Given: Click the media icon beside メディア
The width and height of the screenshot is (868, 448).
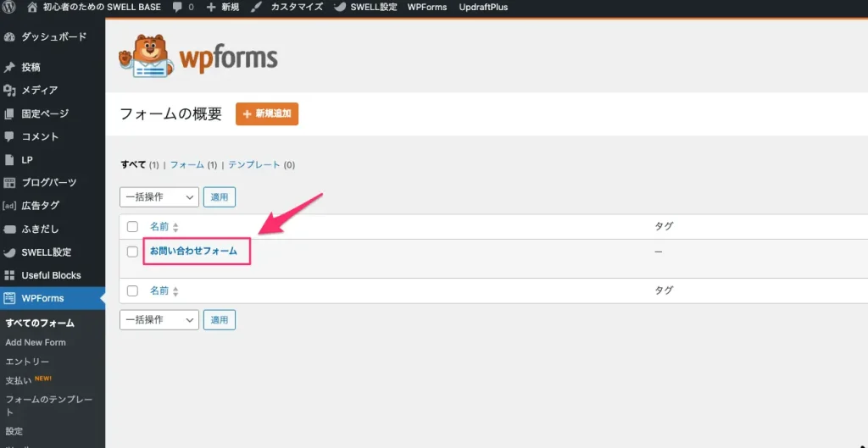Looking at the screenshot, I should (x=8, y=90).
